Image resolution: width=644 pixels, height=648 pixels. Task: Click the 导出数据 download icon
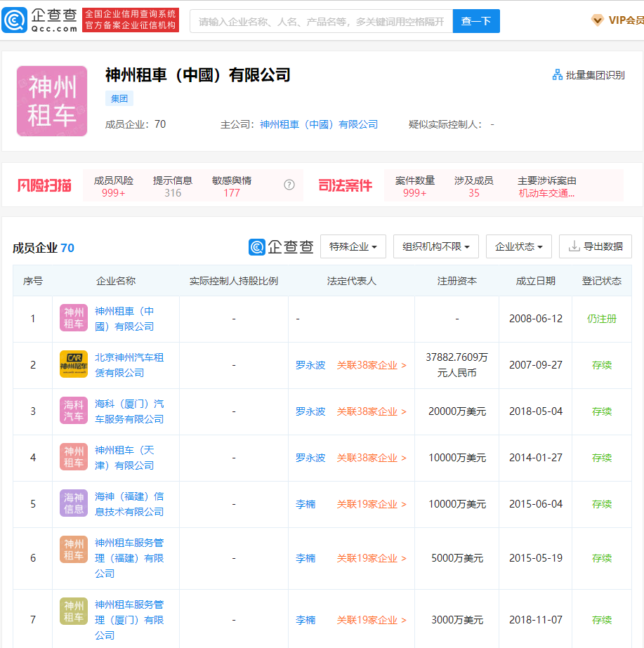(574, 246)
